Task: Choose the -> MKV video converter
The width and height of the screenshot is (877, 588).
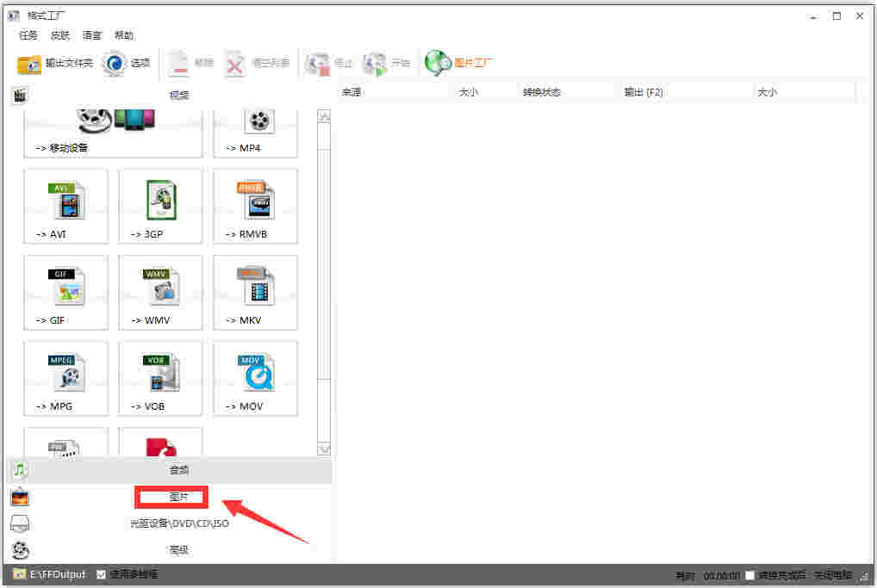Action: [256, 293]
